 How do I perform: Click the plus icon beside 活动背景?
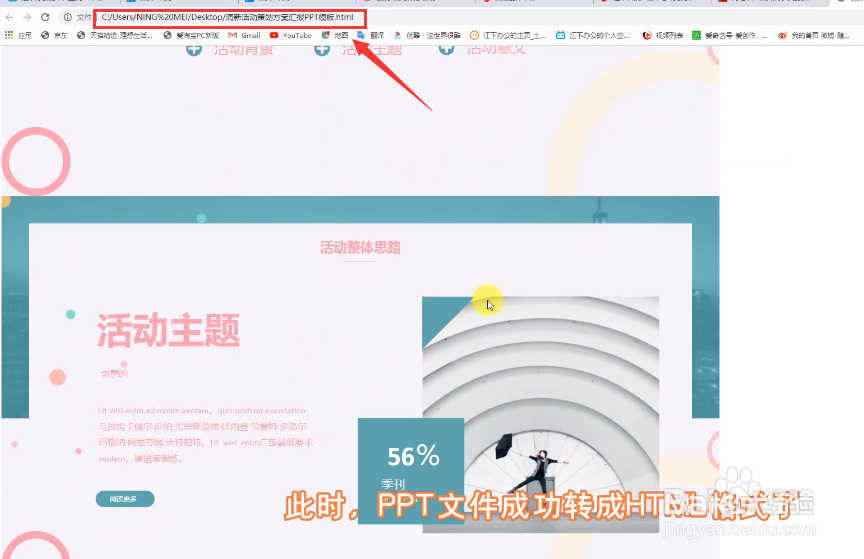[193, 50]
